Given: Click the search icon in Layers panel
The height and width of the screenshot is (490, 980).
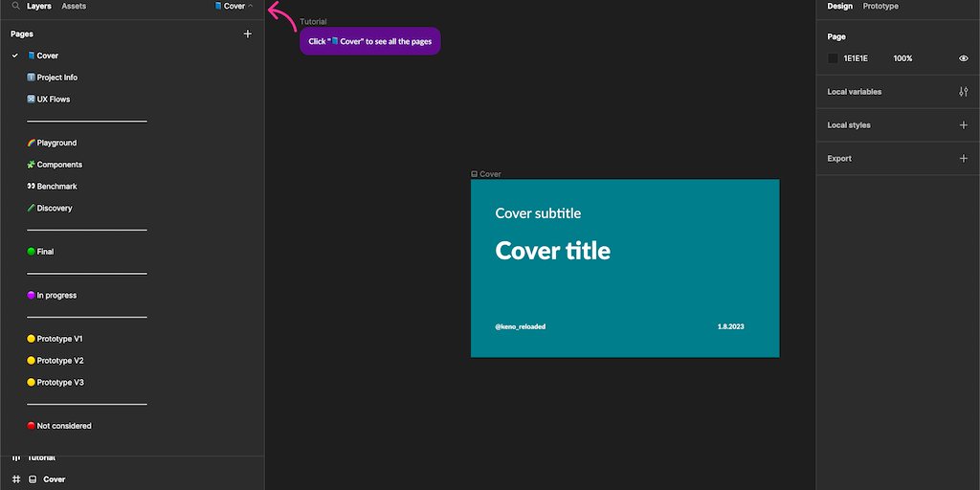Looking at the screenshot, I should click(15, 6).
